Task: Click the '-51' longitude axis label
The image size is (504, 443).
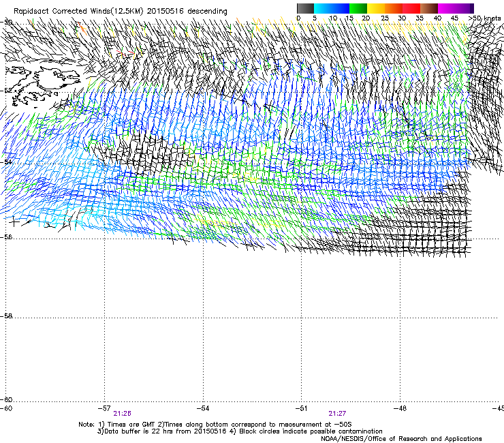Action: coord(302,408)
